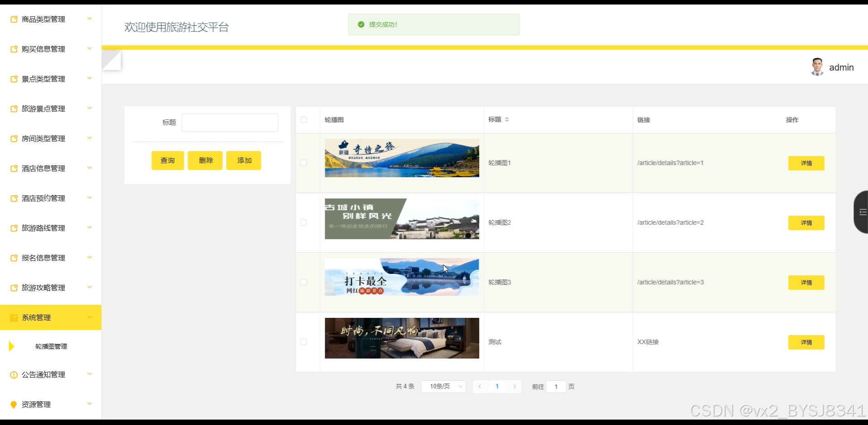868x425 pixels.
Task: Click the 共 4 条 total count
Action: coord(405,387)
